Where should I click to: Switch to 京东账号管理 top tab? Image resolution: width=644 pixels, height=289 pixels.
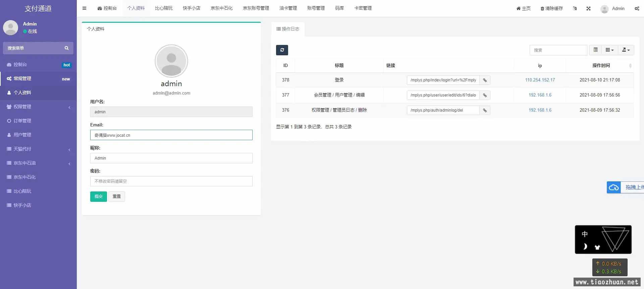[256, 8]
